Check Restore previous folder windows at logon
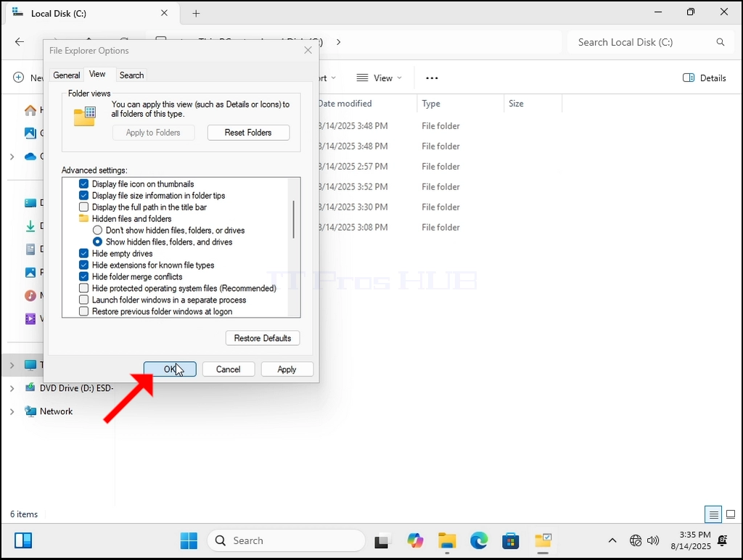This screenshot has width=743, height=560. click(x=84, y=311)
